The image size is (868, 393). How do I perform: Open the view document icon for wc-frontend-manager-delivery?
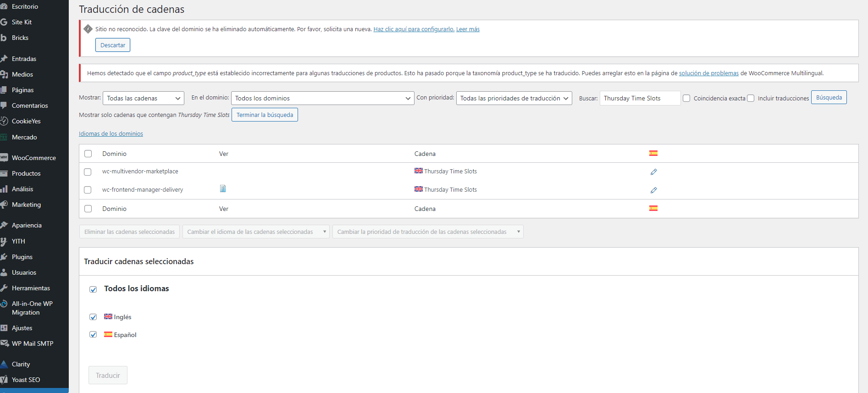[223, 189]
